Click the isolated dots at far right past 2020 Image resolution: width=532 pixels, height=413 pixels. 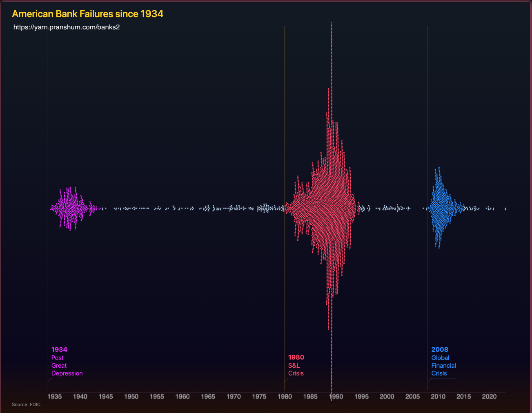[505, 209]
